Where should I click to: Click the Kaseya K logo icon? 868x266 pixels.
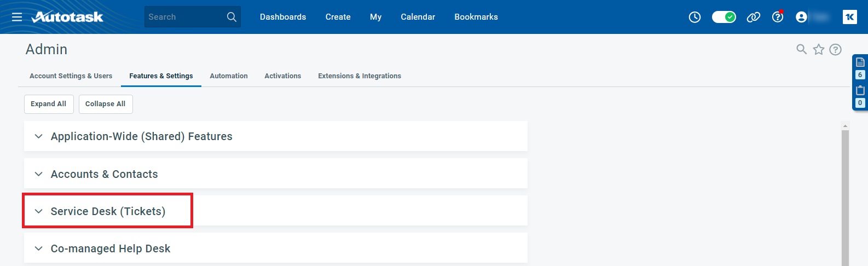pos(849,17)
